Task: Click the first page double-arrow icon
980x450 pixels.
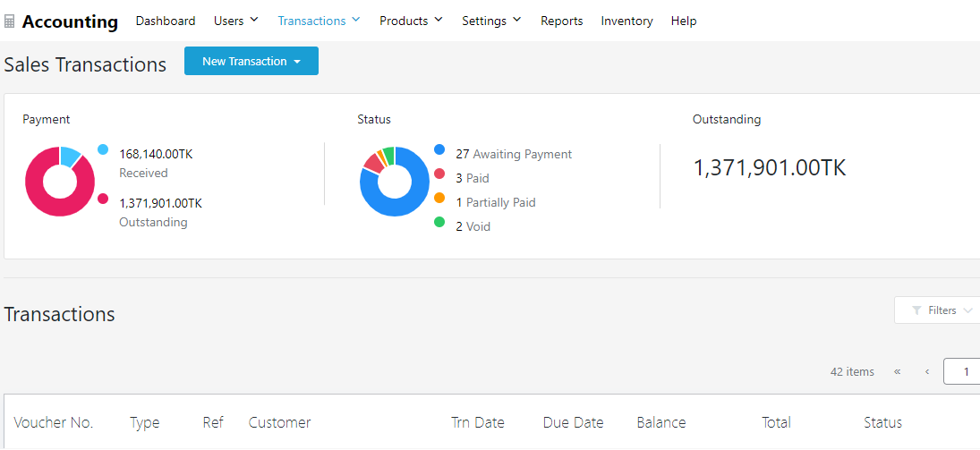Action: click(897, 372)
